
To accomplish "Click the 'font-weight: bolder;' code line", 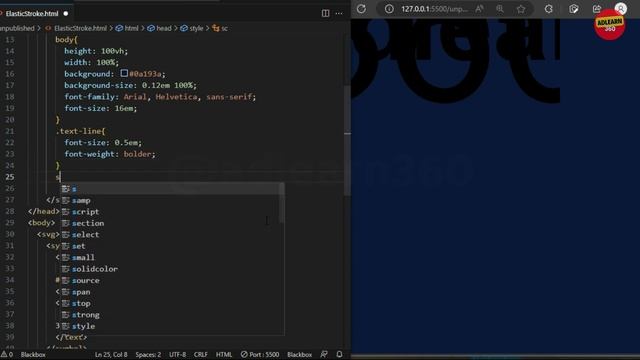I will [x=110, y=154].
